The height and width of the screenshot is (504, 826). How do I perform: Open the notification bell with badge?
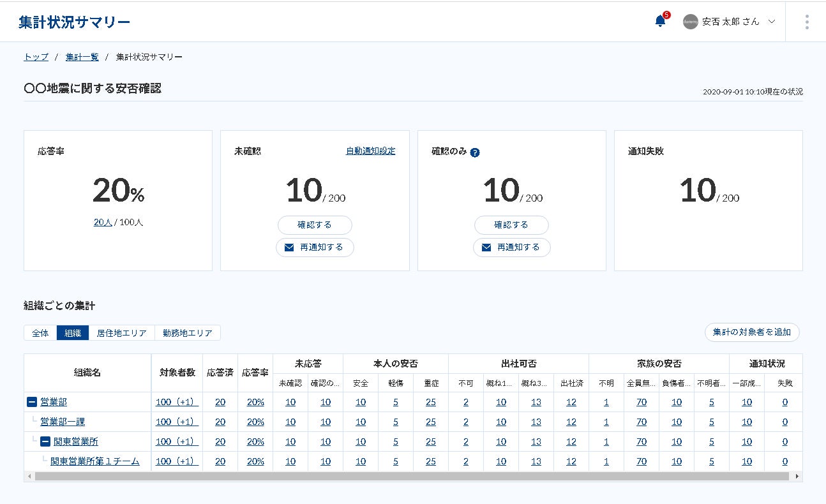661,21
